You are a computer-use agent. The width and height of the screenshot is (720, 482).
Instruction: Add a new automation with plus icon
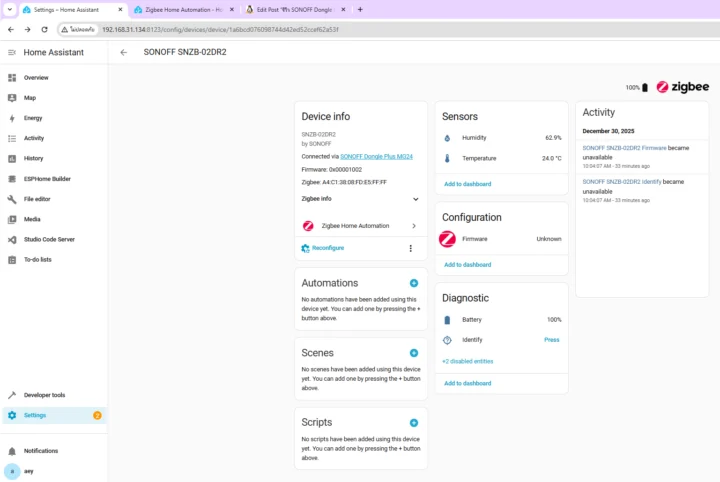click(414, 283)
